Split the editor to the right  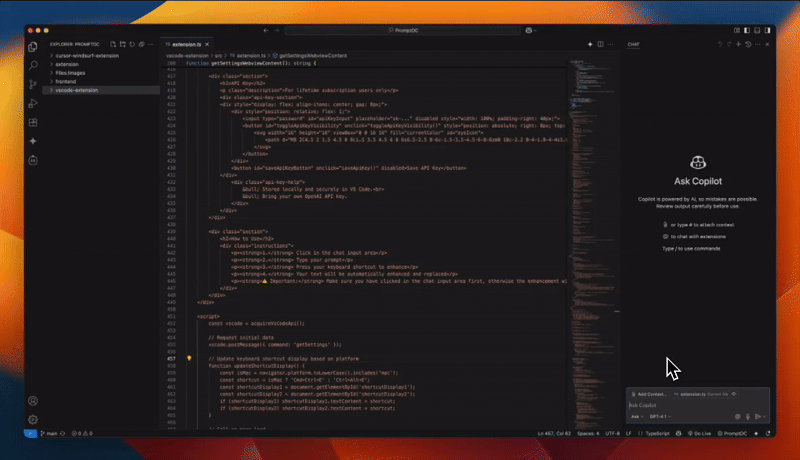(600, 44)
